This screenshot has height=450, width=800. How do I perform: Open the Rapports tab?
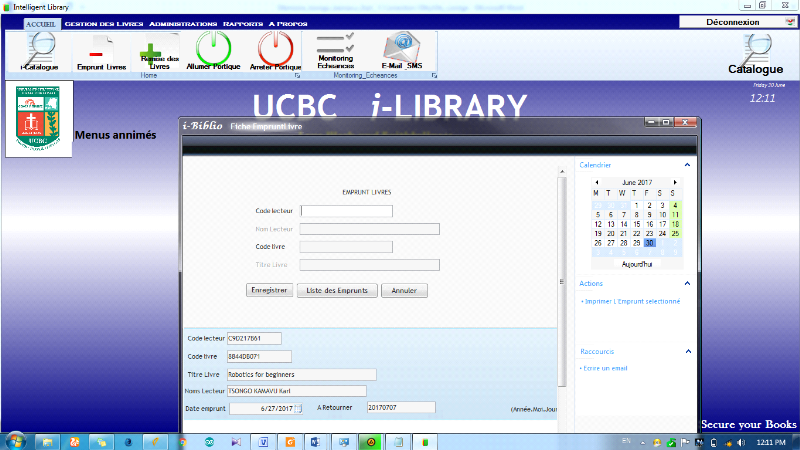[243, 24]
